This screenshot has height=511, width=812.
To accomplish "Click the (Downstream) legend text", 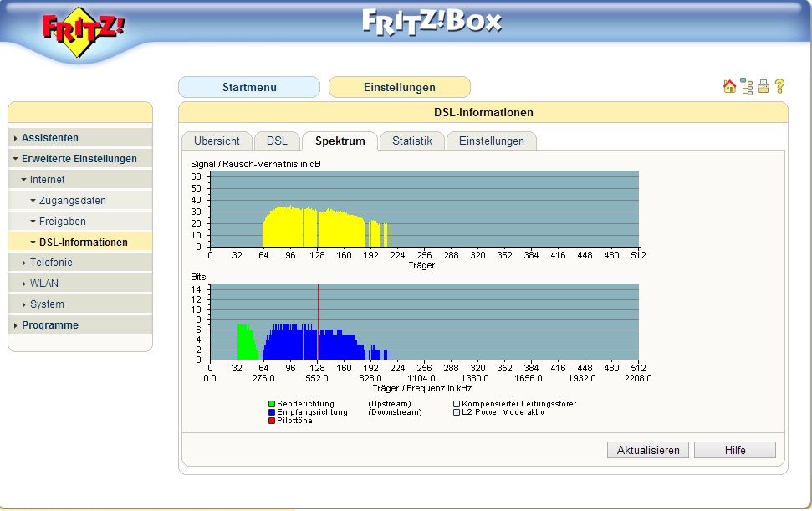I will tap(395, 412).
